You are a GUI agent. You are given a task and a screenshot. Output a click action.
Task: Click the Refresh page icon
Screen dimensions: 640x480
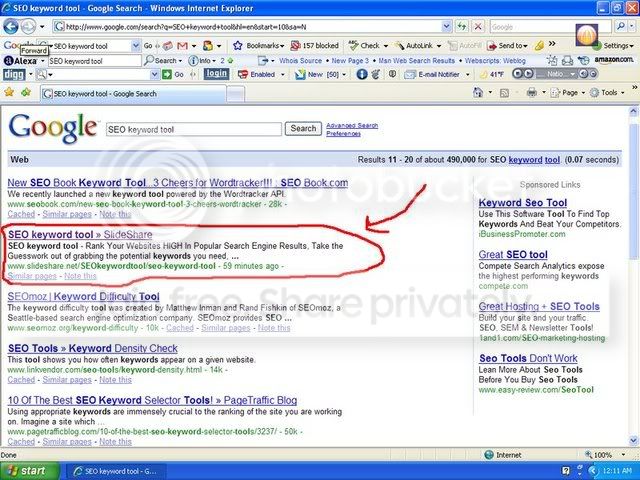coord(462,27)
